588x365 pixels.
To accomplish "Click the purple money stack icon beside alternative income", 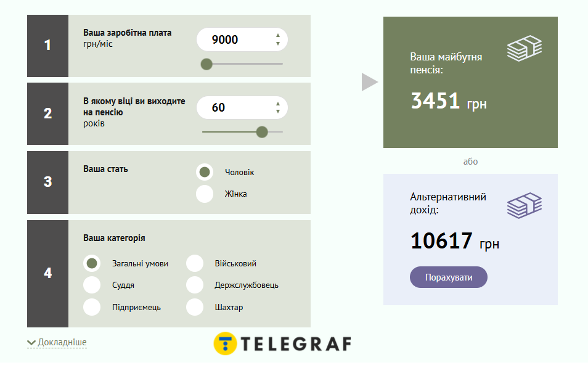I will pos(524,205).
